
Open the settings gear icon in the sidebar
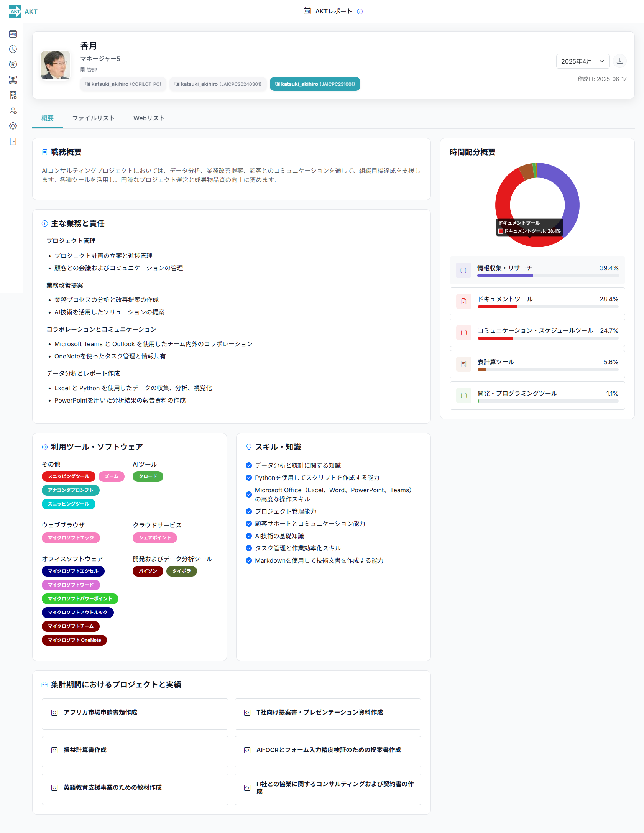[x=13, y=126]
